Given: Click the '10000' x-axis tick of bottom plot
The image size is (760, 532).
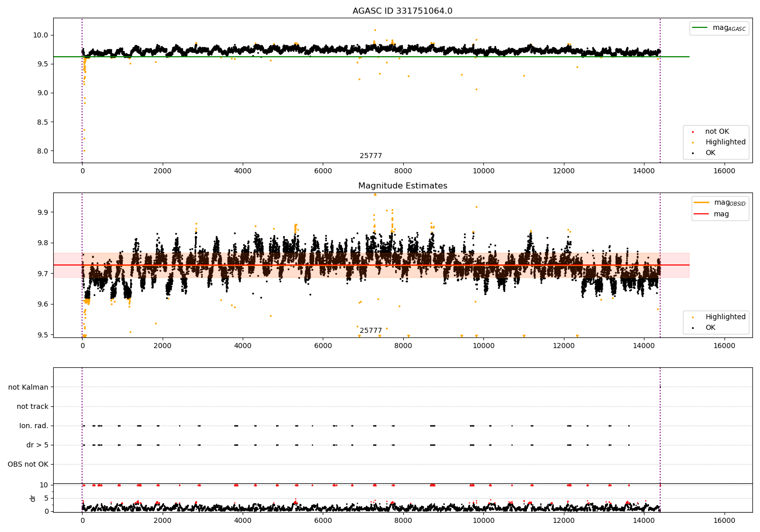Looking at the screenshot, I should click(x=483, y=520).
